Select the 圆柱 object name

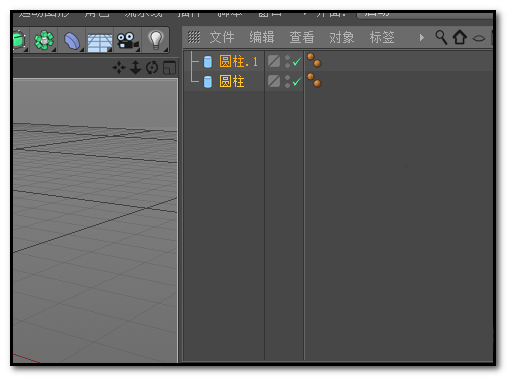click(232, 81)
